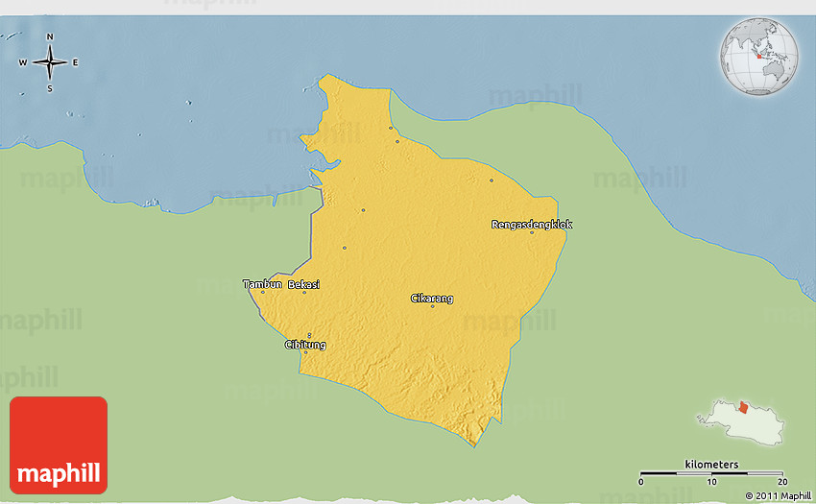Click the marker dot below Bekasi label
Image resolution: width=816 pixels, height=504 pixels.
pyautogui.click(x=304, y=292)
